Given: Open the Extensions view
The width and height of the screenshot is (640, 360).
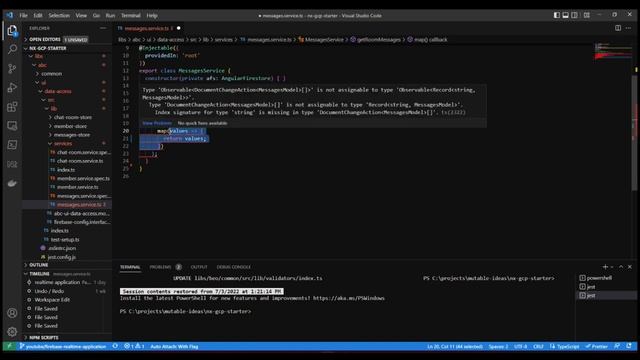Looking at the screenshot, I should 12,107.
